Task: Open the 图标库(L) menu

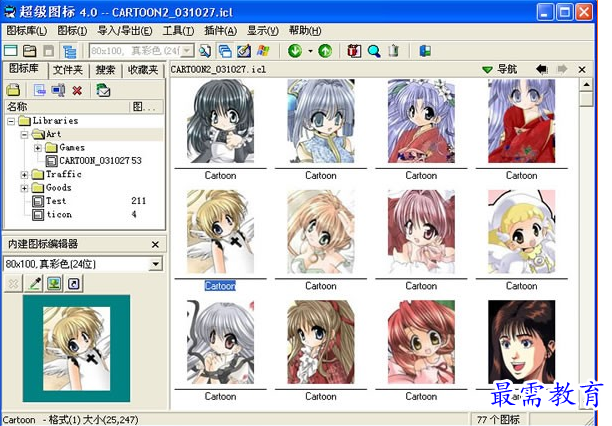Action: point(27,30)
